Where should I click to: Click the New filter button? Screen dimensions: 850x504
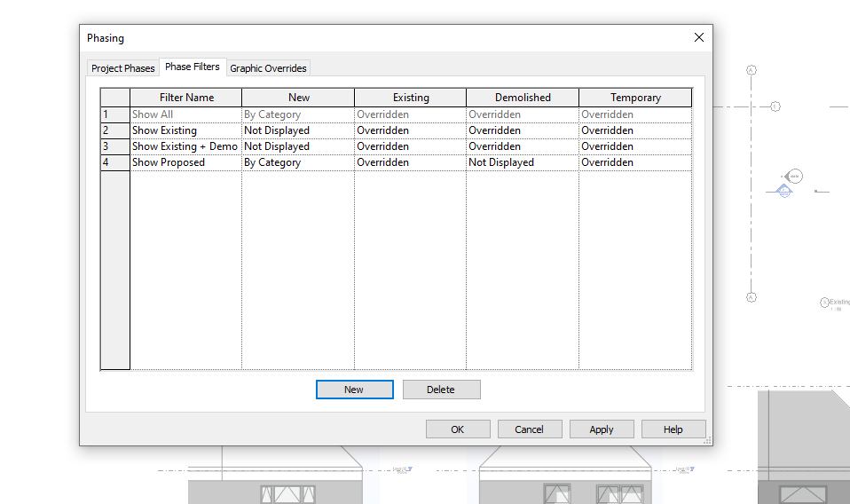point(355,390)
